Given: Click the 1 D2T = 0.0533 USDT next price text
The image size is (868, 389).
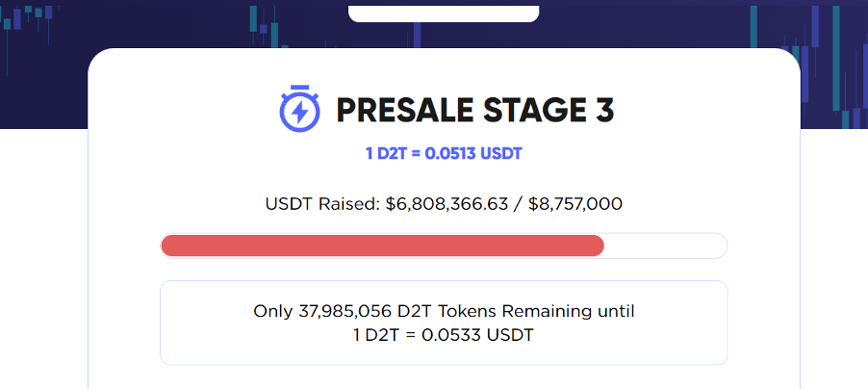Looking at the screenshot, I should point(444,335).
